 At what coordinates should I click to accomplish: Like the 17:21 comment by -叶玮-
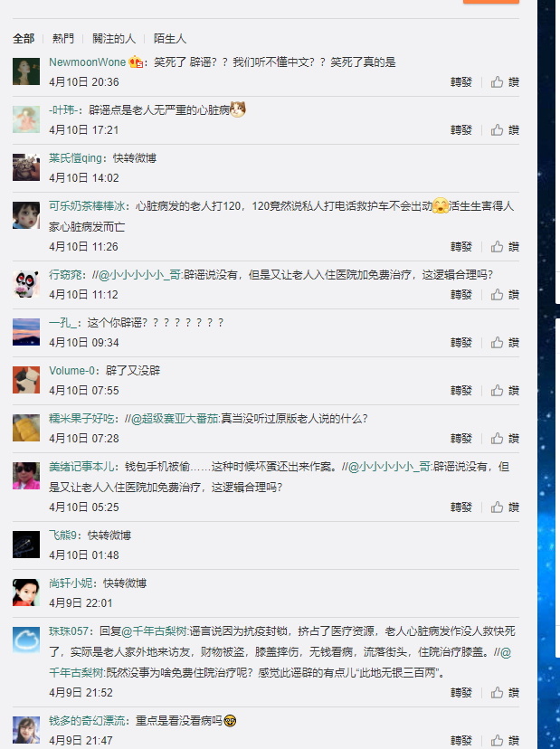coord(505,130)
